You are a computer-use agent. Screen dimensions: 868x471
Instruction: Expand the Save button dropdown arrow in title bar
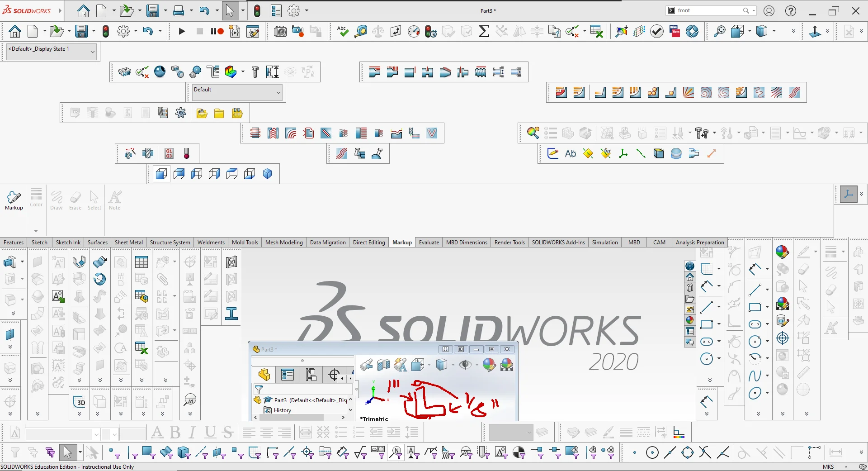[x=165, y=11]
